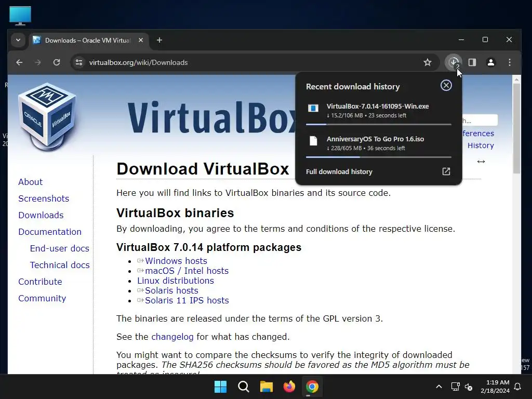Expand the tab search dropdown arrow
This screenshot has width=532, height=399.
point(18,40)
